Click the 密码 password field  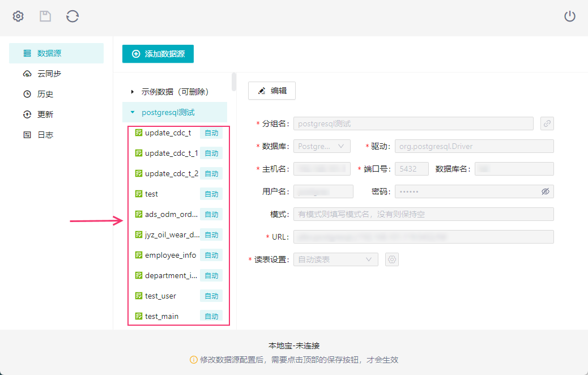(x=474, y=191)
